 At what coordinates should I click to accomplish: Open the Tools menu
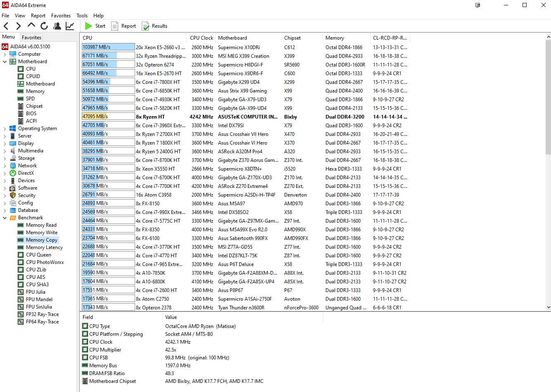click(x=82, y=16)
